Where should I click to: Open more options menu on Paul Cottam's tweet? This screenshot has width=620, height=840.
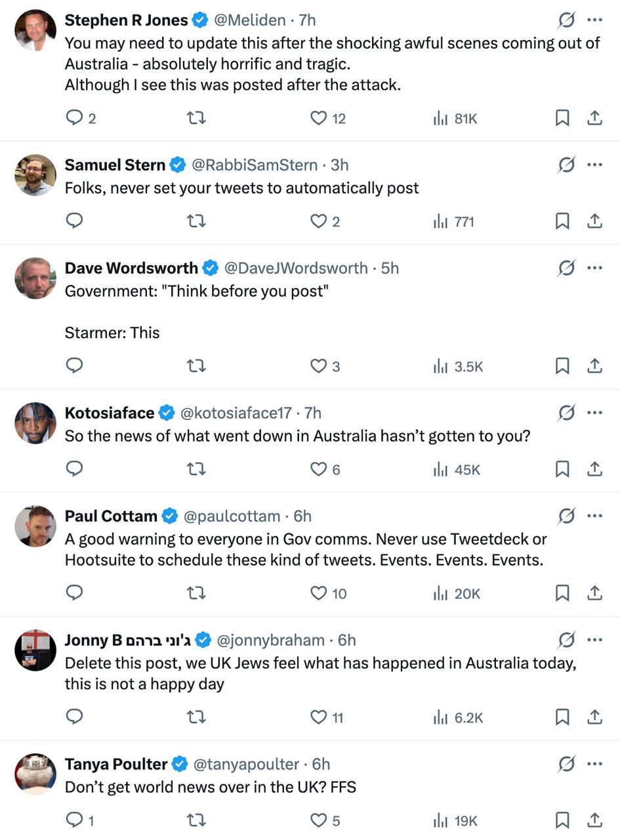pos(595,516)
